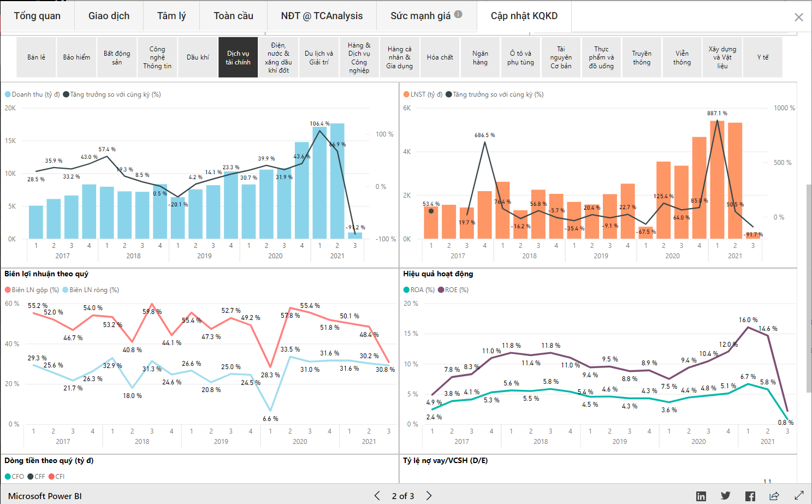Open the Tổng quan tab

tap(37, 16)
